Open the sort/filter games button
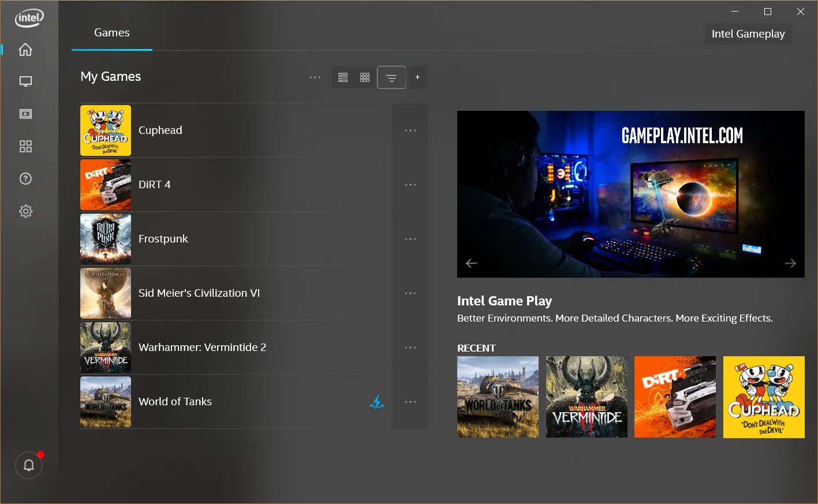 click(391, 77)
